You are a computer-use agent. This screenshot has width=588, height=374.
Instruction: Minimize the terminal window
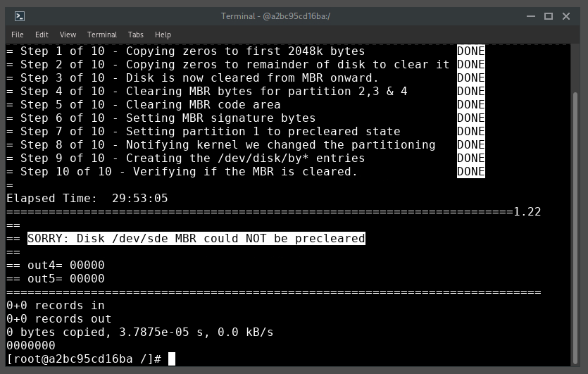(531, 16)
